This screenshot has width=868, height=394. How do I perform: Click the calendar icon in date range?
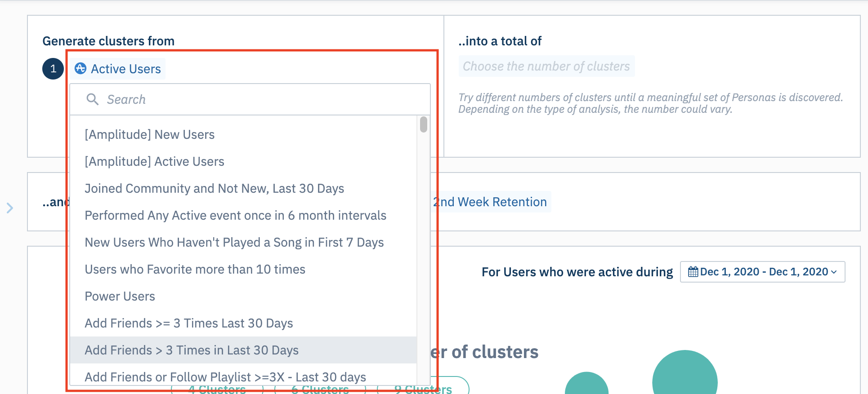693,272
